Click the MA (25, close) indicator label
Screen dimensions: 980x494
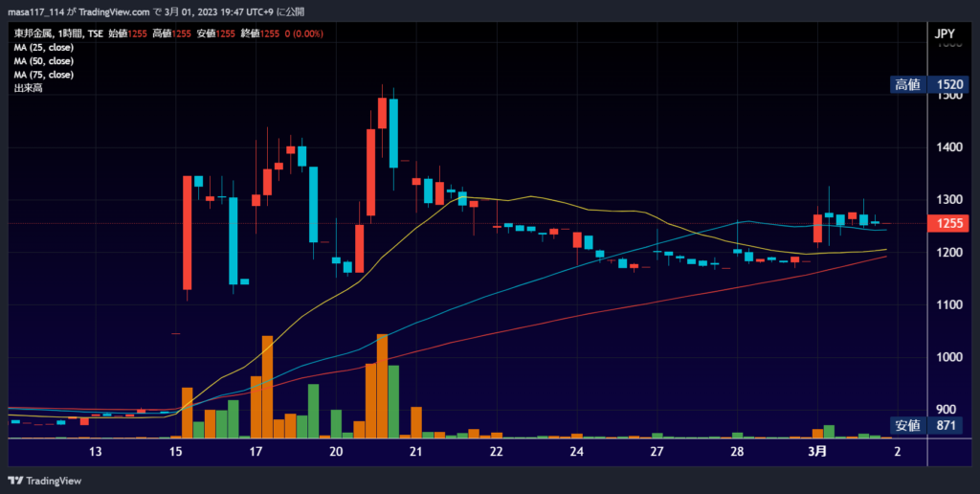[x=44, y=48]
